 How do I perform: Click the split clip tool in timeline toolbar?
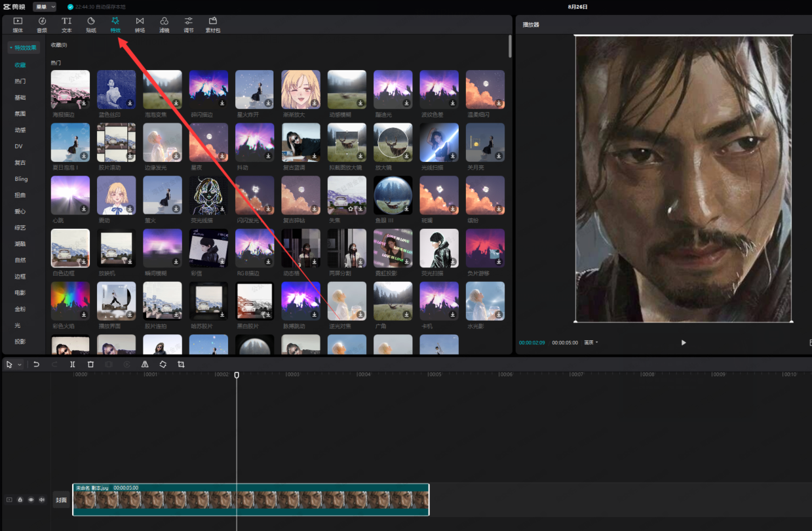(x=73, y=364)
